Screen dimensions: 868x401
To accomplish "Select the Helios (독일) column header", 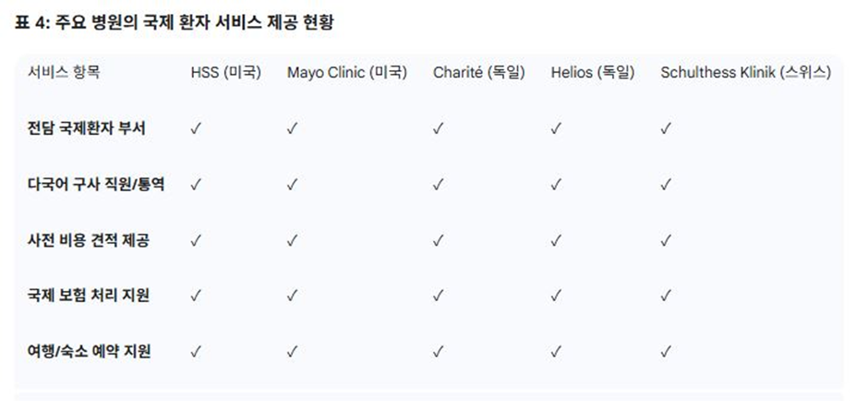I will pos(593,73).
